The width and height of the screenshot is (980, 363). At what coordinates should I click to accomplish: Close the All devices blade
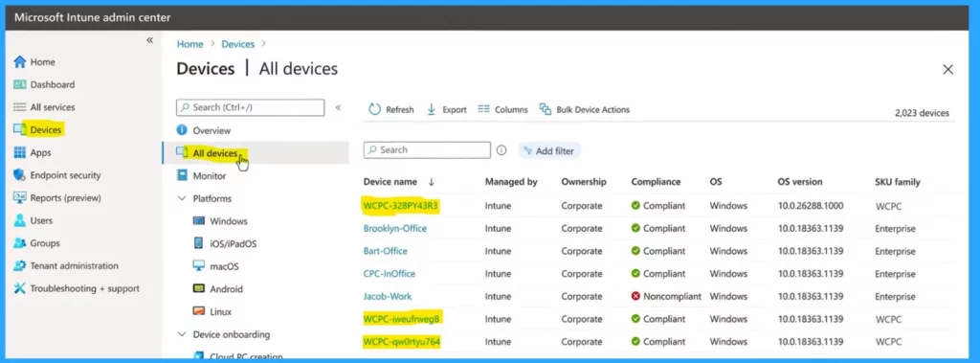[x=948, y=70]
